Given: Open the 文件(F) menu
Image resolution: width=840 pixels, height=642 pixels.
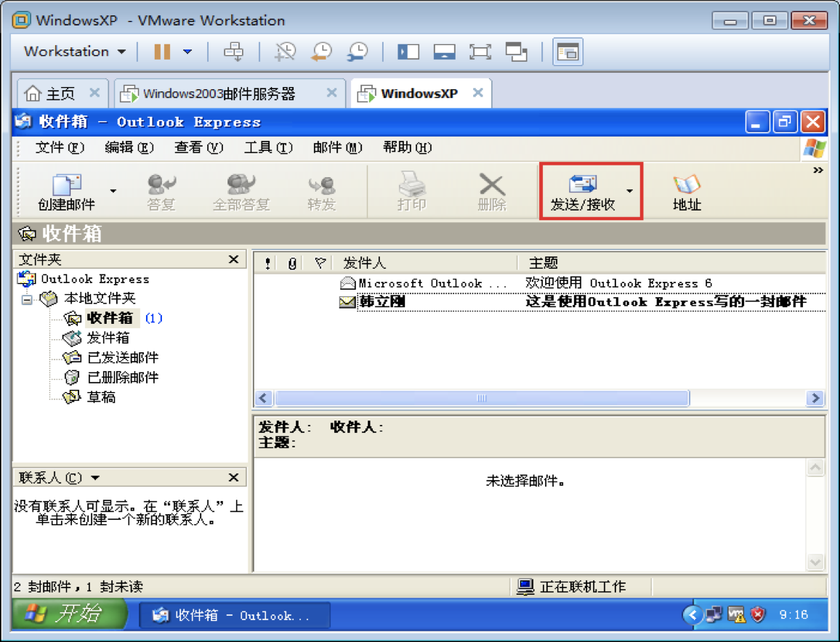Looking at the screenshot, I should pos(60,147).
